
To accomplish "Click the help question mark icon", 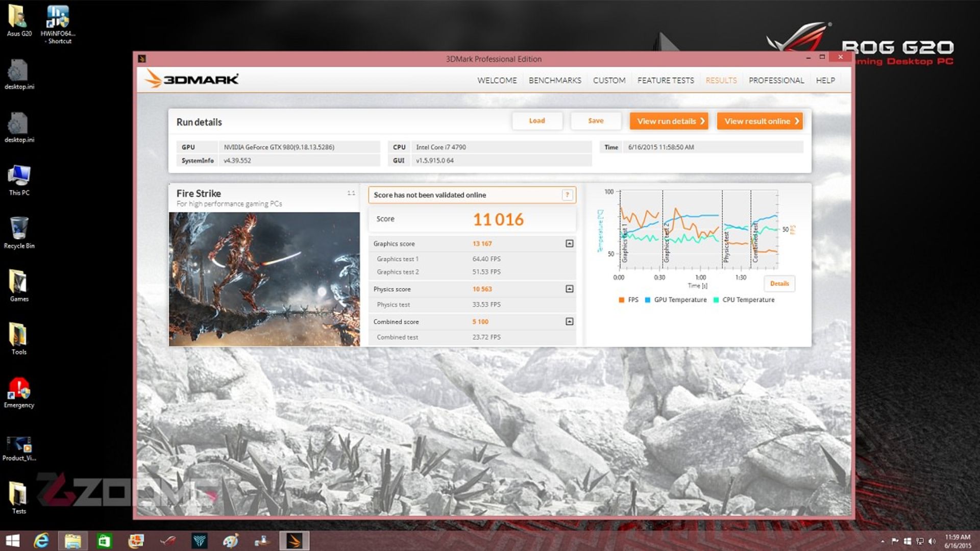I will click(568, 194).
